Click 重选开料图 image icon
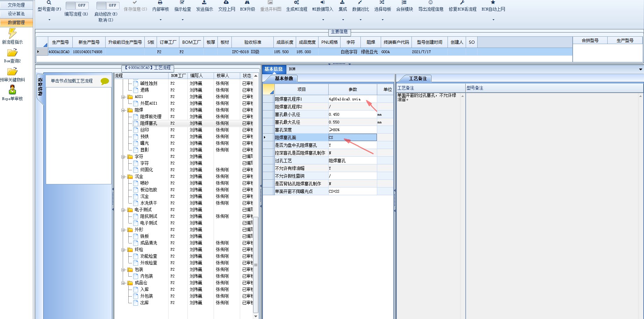This screenshot has width=644, height=319. point(270,2)
